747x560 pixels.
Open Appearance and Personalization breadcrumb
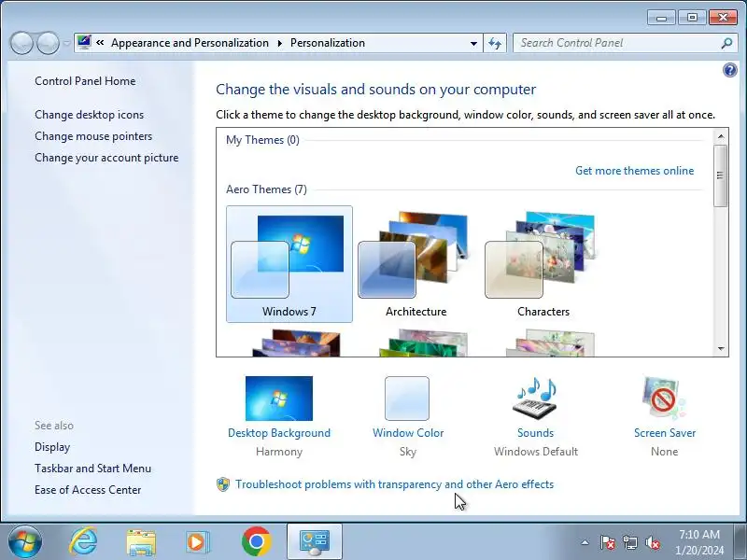point(190,43)
